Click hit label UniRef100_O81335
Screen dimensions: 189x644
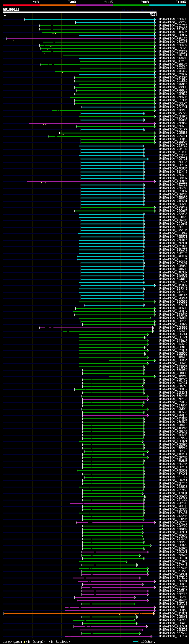[173, 100]
